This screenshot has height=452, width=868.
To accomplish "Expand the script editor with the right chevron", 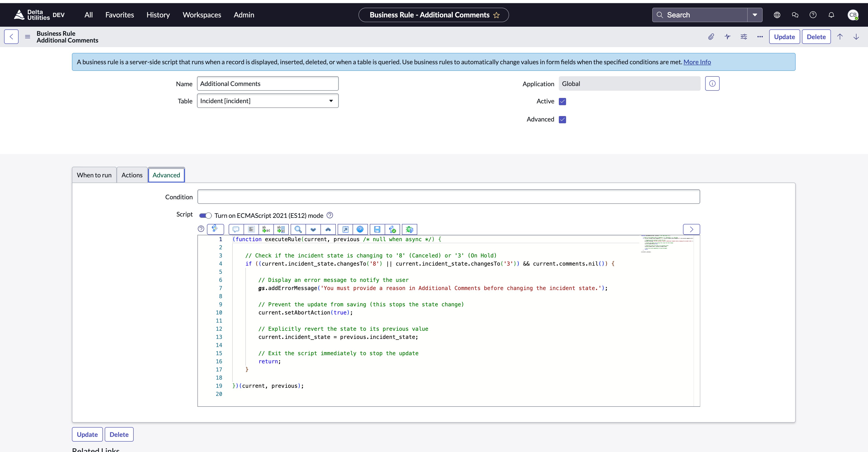I will (x=691, y=229).
